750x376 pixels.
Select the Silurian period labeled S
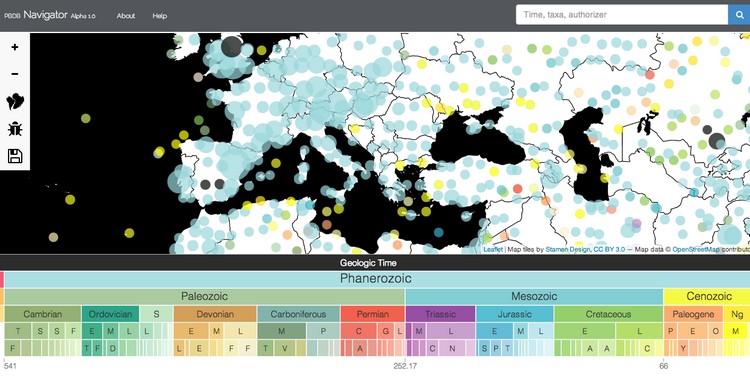156,314
